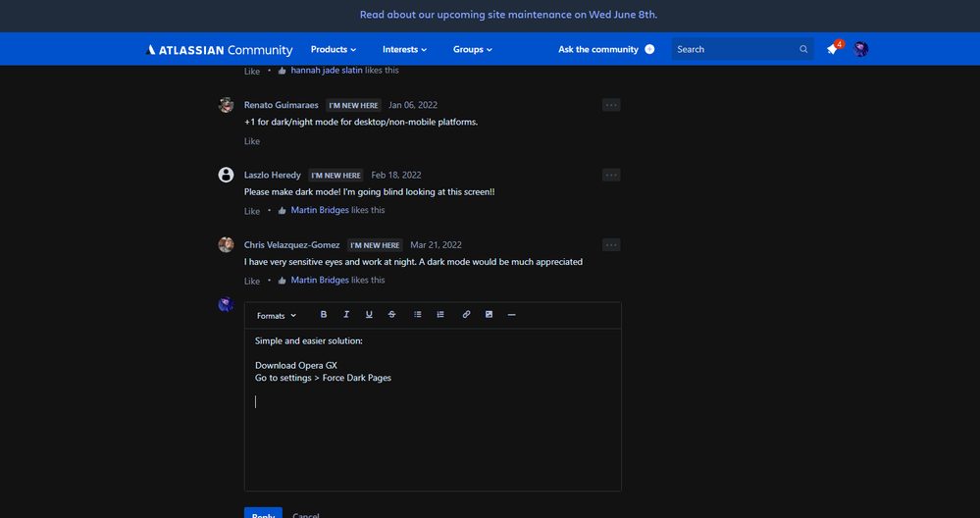Click into the reply text editor
Viewport: 980px width, 518px height.
(433, 409)
